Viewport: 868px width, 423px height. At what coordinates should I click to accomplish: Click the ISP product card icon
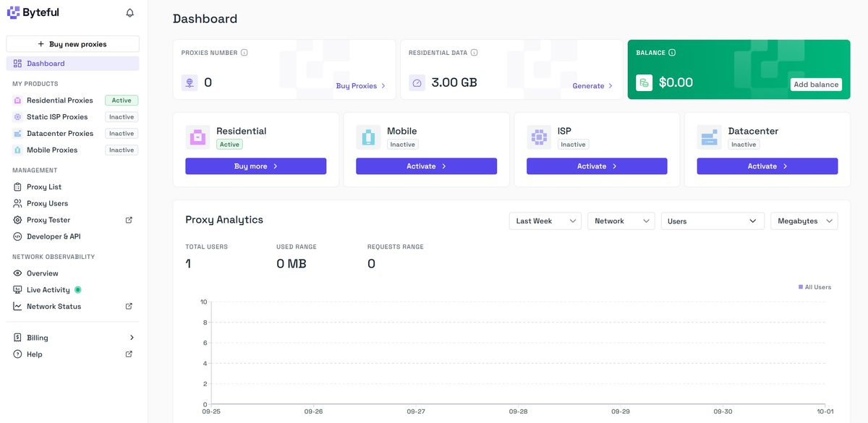pyautogui.click(x=539, y=137)
